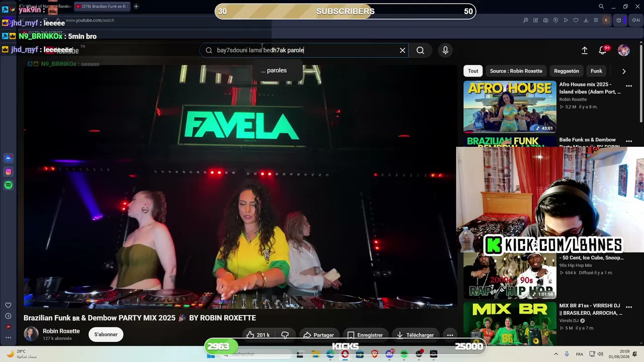Click Partager to share the video
The width and height of the screenshot is (644, 362).
[318, 335]
